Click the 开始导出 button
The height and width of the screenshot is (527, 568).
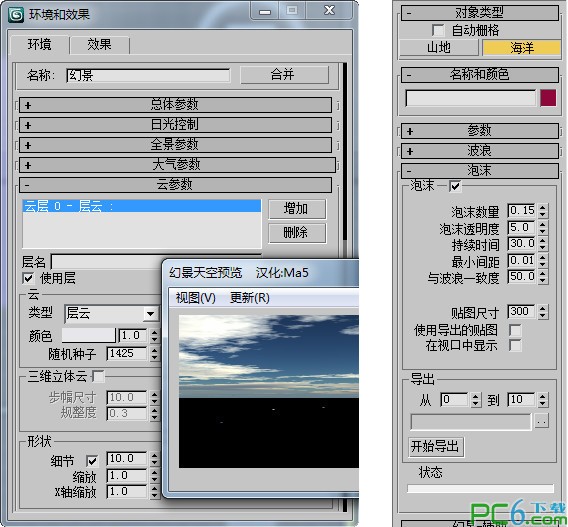click(436, 447)
